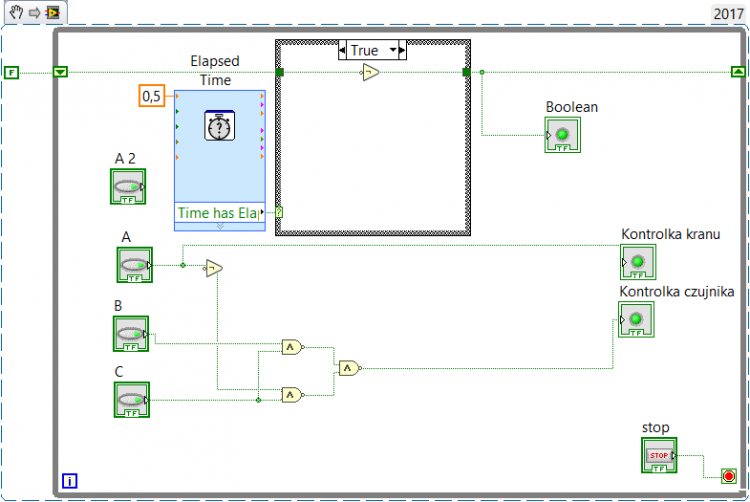Expand the Elapsed Time express VI terminals
Image resolution: width=750 pixels, height=502 pixels.
click(220, 227)
